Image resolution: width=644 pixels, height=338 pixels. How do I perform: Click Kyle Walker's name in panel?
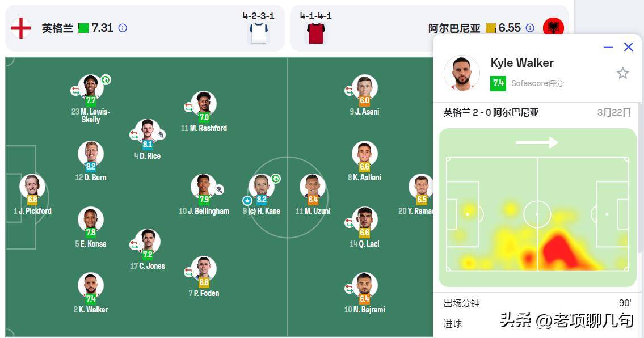coord(521,63)
